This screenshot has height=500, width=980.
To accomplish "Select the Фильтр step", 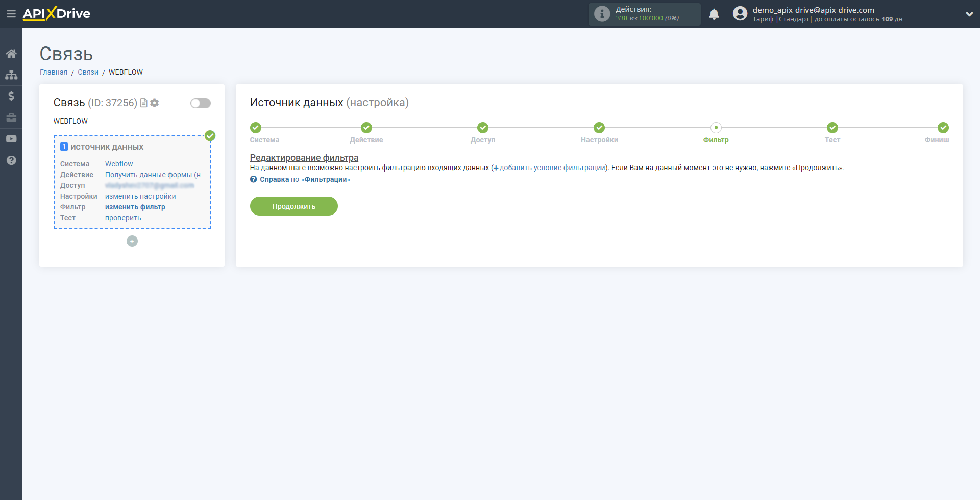I will pos(716,128).
